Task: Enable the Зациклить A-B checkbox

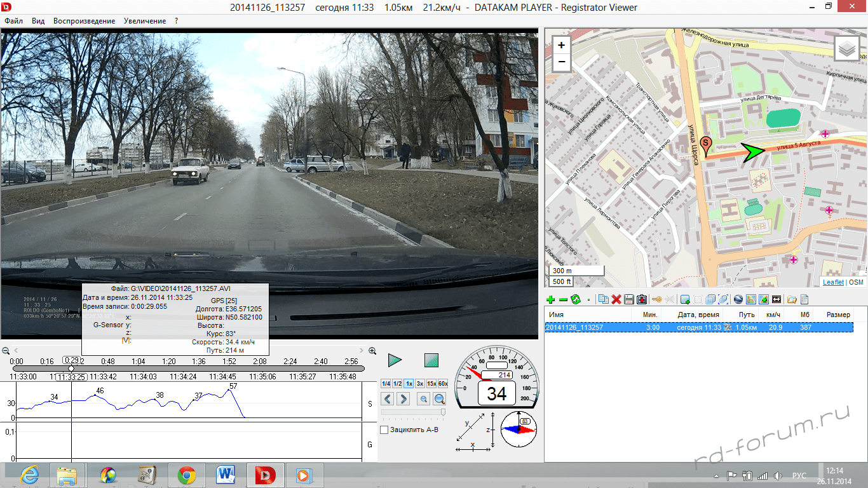Action: pos(384,430)
